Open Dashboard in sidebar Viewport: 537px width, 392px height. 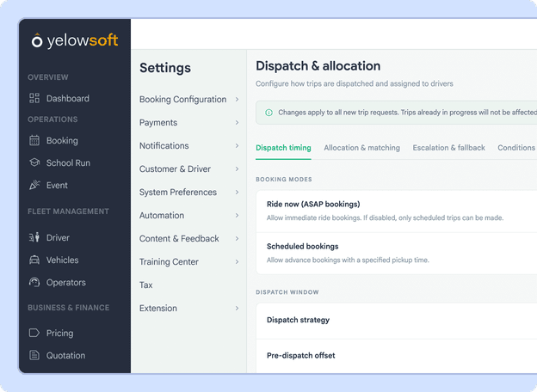point(68,99)
